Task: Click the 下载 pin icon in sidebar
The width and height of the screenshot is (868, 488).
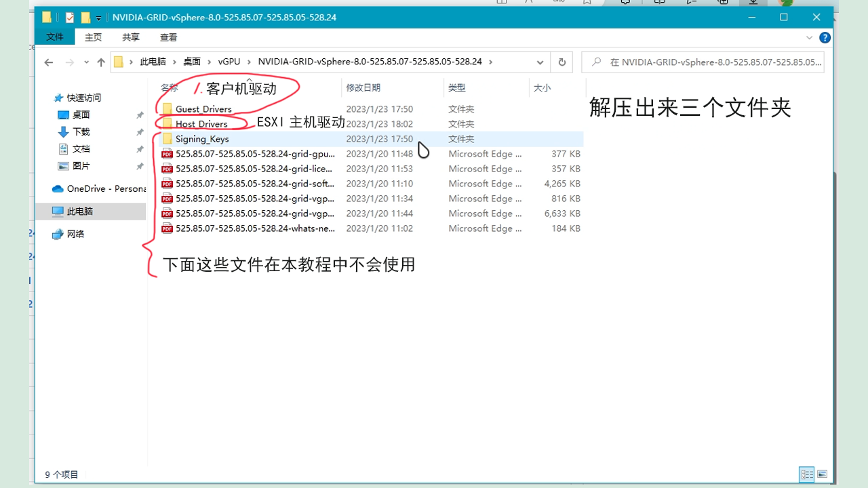Action: [140, 132]
